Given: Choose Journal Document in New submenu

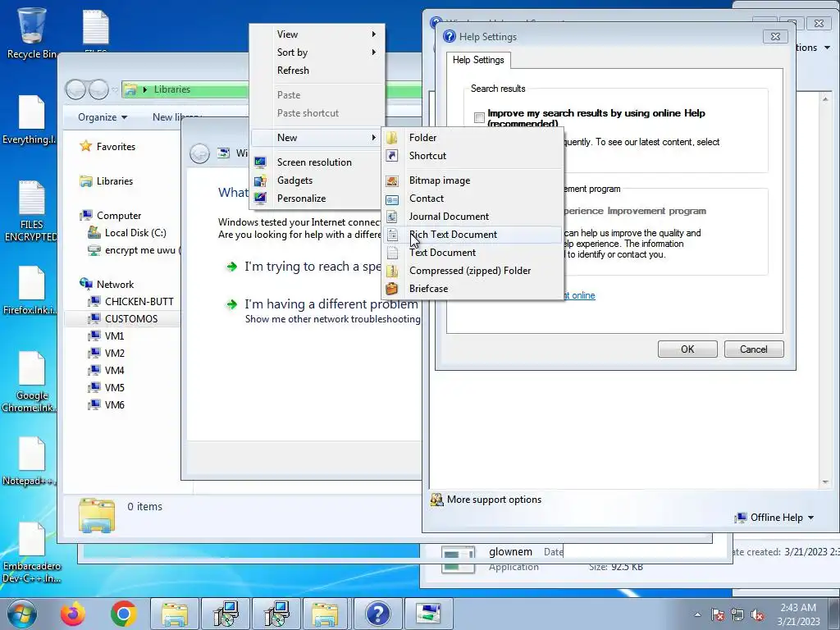Looking at the screenshot, I should point(472,217).
